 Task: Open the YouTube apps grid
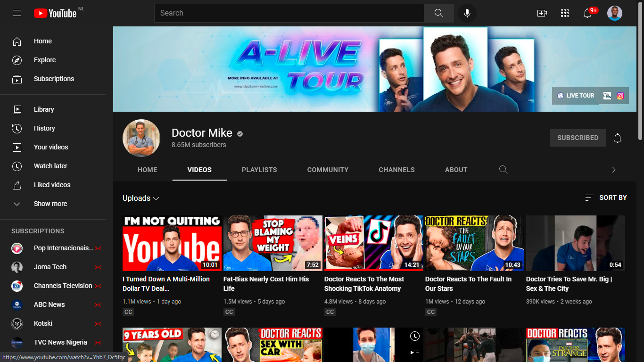tap(565, 13)
